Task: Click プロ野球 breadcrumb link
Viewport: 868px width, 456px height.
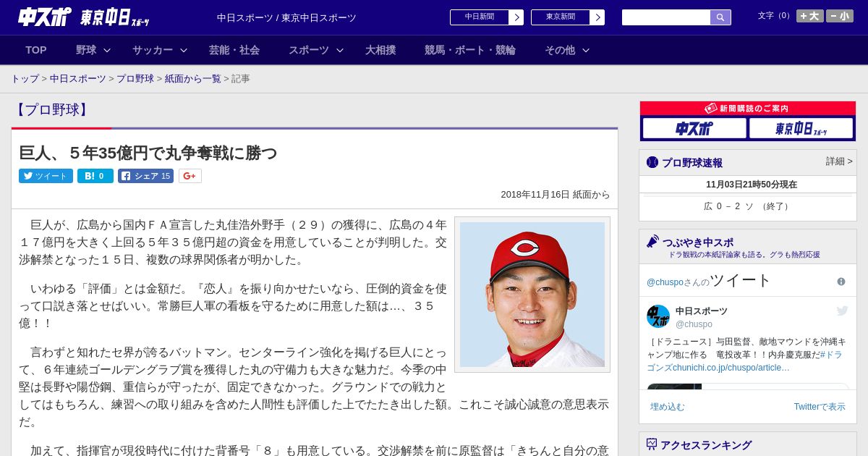Action: pyautogui.click(x=135, y=79)
